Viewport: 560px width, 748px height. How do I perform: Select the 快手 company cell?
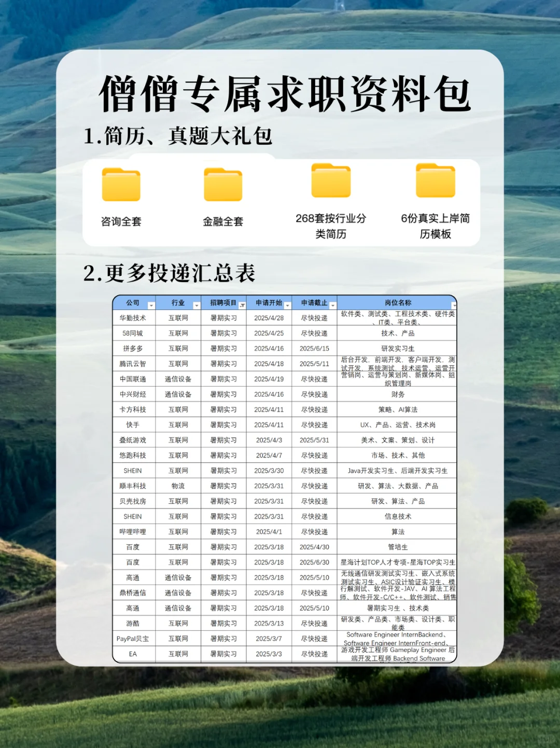(133, 425)
